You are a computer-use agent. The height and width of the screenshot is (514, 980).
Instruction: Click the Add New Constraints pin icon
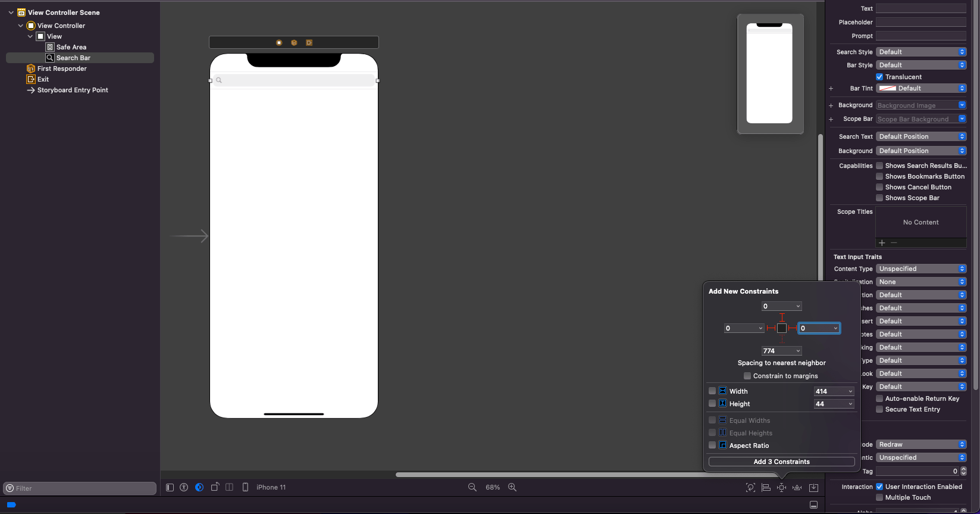tap(781, 487)
